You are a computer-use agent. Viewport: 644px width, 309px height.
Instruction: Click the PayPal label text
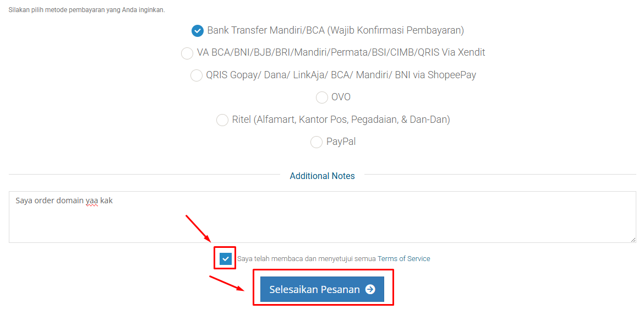point(341,142)
